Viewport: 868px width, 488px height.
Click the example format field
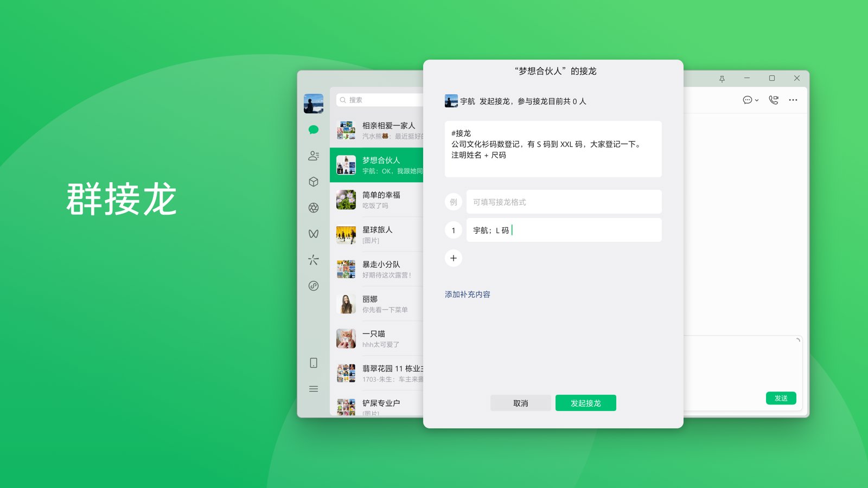[x=564, y=202]
